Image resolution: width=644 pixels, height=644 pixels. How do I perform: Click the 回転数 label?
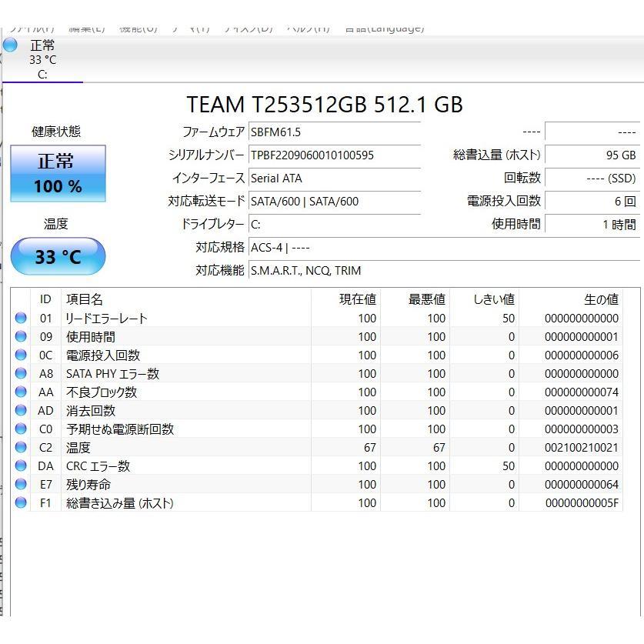522,178
